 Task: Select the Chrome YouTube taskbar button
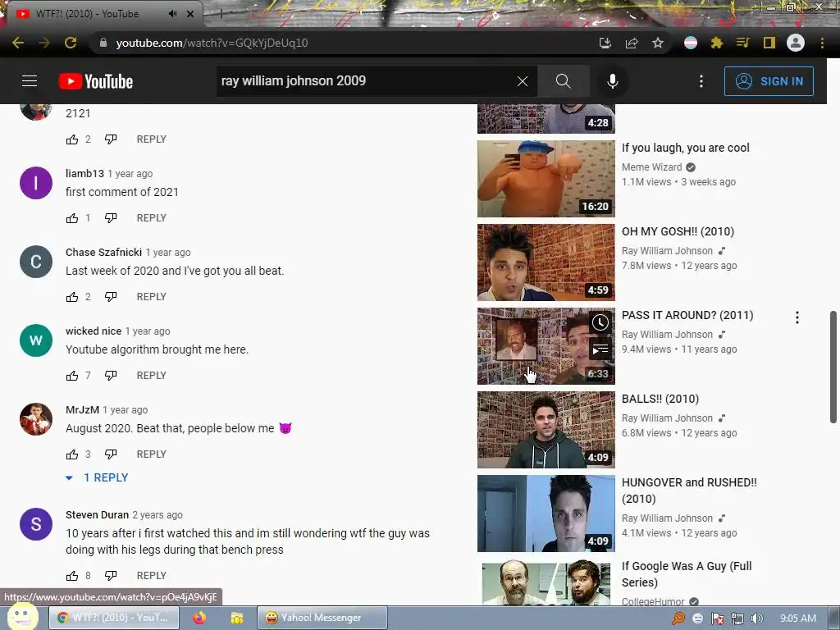tap(115, 618)
